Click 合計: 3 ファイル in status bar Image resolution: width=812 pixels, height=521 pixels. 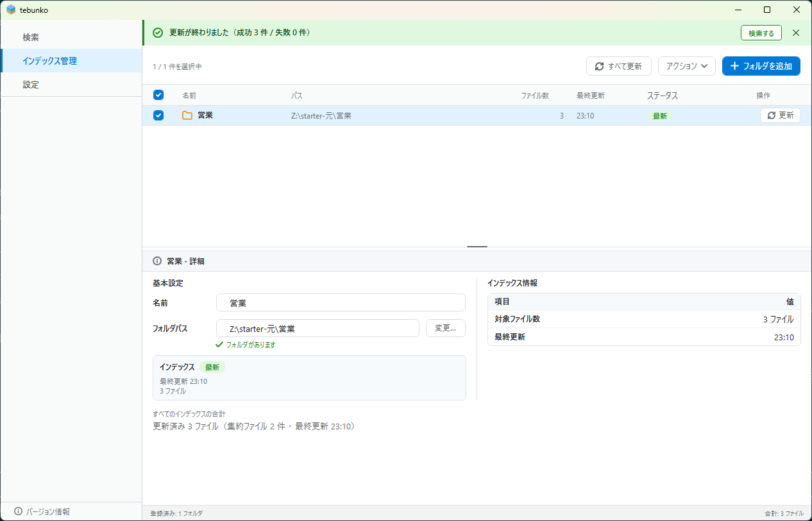(x=784, y=513)
